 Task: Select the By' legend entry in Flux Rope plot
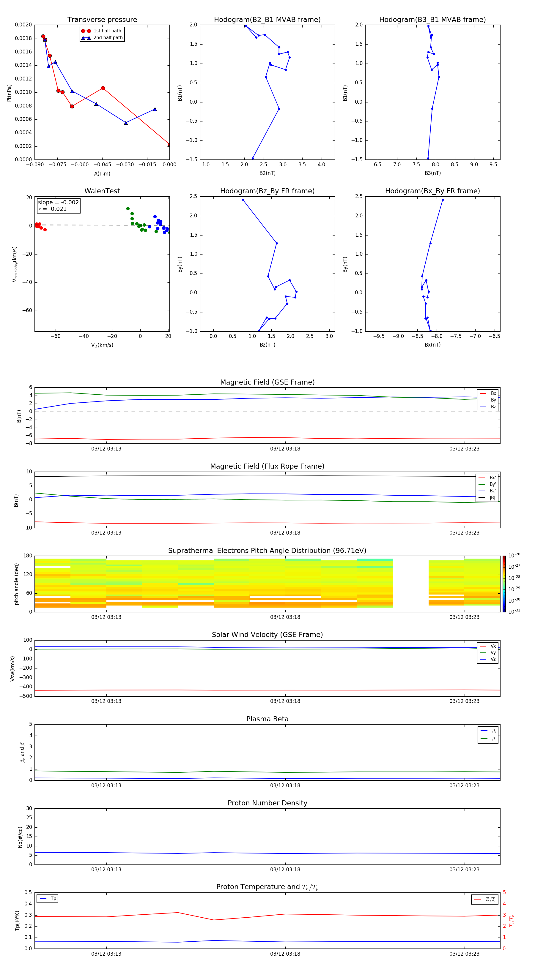[487, 484]
